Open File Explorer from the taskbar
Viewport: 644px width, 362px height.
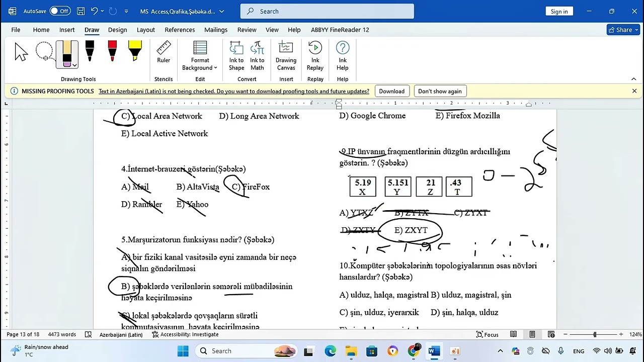(x=351, y=351)
